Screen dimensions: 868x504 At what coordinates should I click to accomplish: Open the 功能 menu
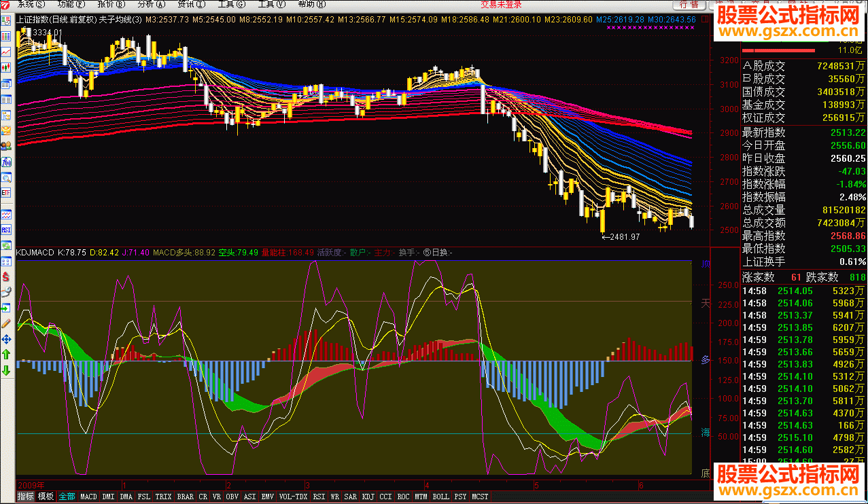(71, 4)
